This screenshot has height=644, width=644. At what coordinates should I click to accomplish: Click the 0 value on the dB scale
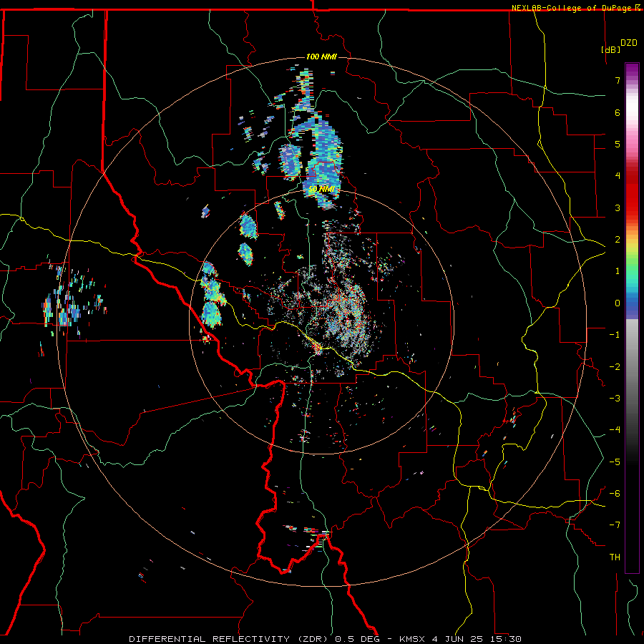(618, 303)
